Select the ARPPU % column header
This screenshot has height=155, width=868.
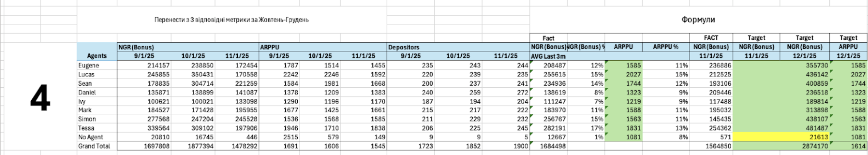tap(666, 47)
